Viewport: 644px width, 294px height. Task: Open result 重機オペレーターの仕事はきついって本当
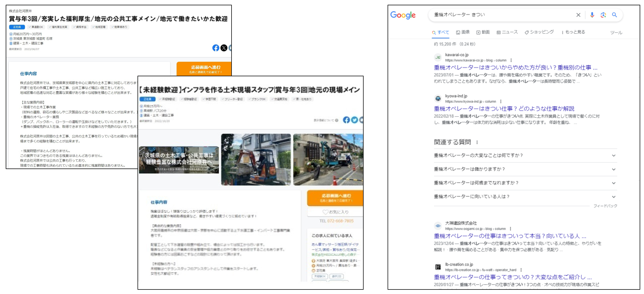[x=510, y=236]
